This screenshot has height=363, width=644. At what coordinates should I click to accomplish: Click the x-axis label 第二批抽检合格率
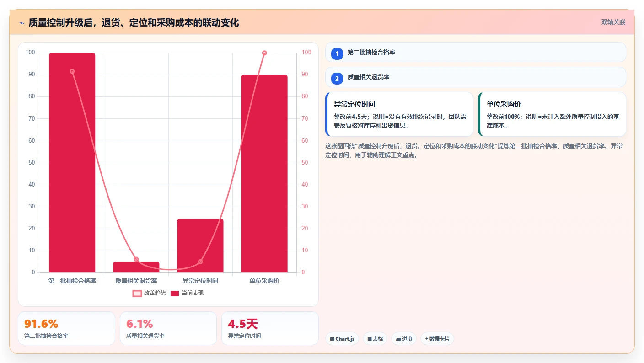tap(72, 281)
